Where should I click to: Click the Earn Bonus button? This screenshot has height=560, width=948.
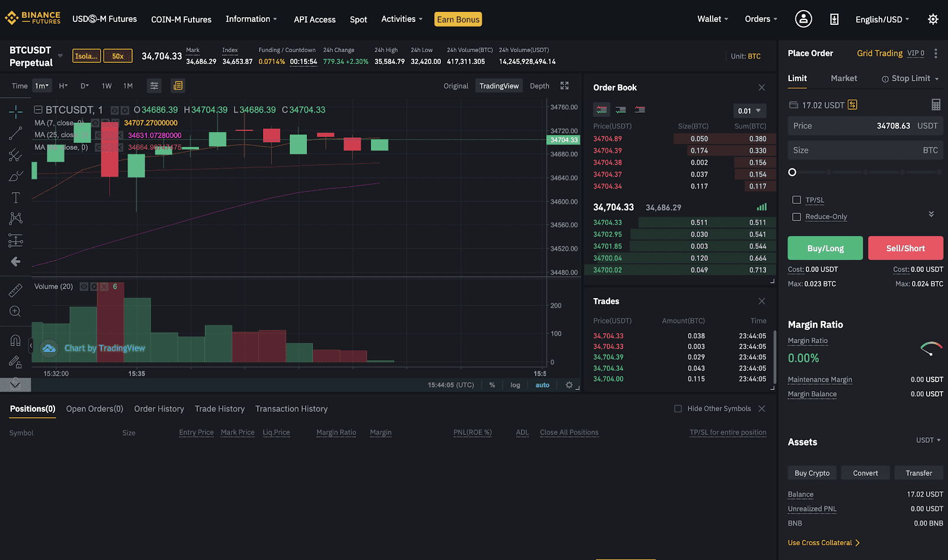coord(458,20)
